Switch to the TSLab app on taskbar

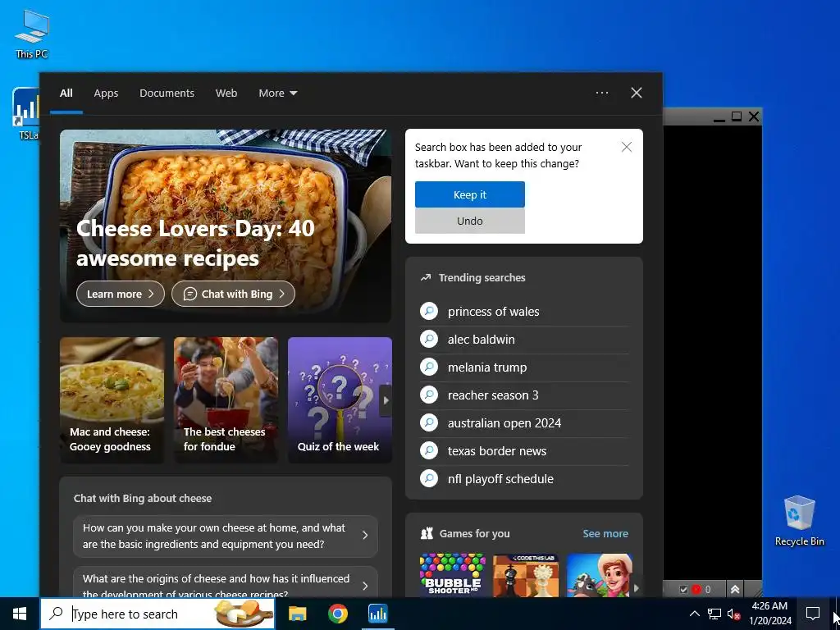[x=377, y=614]
